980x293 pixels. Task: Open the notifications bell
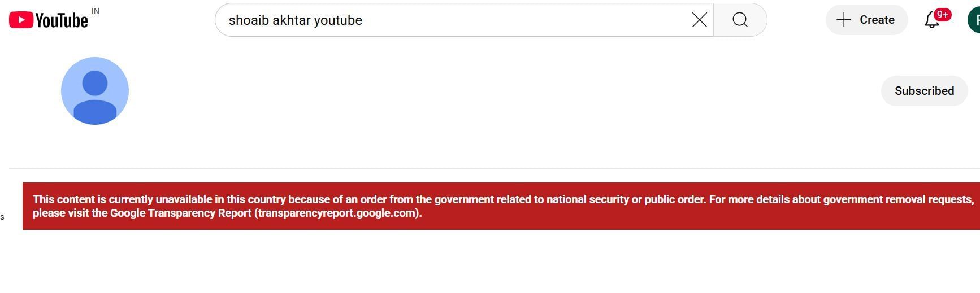931,21
